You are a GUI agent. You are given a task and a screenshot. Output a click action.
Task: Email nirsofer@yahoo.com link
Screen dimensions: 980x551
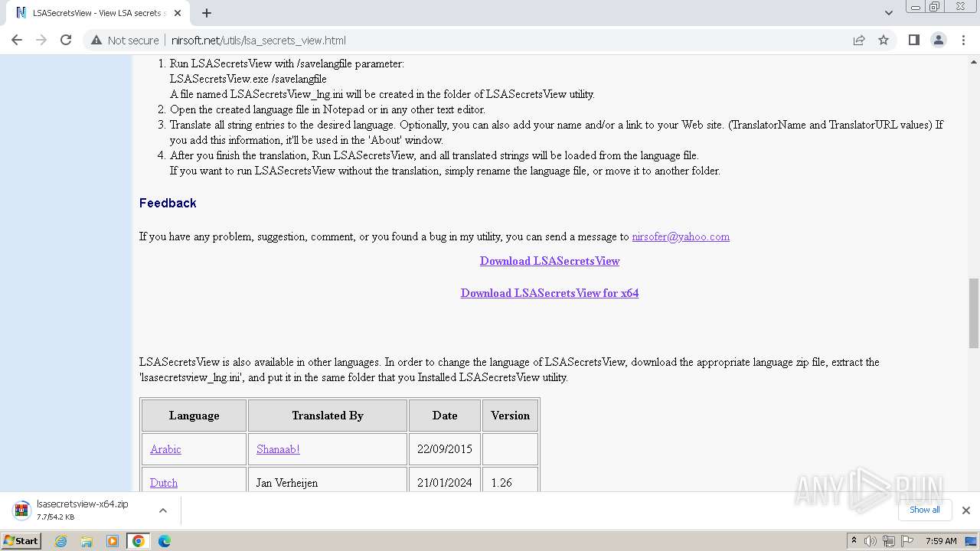[681, 236]
